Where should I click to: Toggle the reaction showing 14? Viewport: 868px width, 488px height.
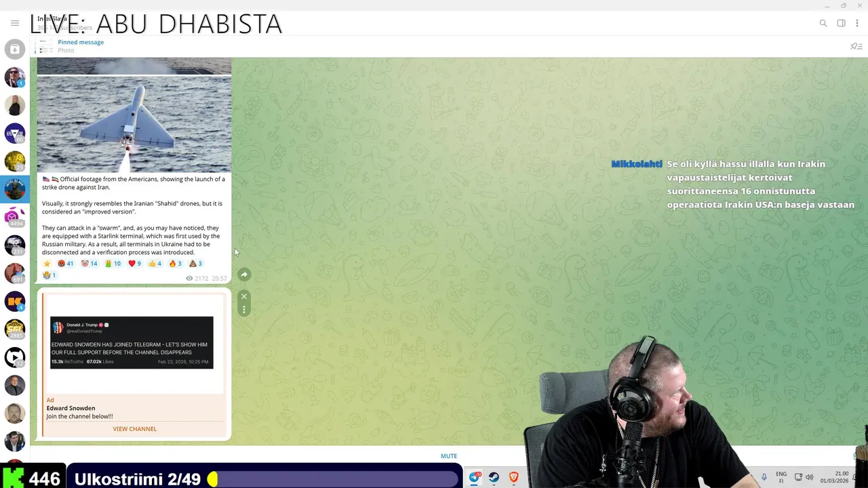(x=90, y=264)
